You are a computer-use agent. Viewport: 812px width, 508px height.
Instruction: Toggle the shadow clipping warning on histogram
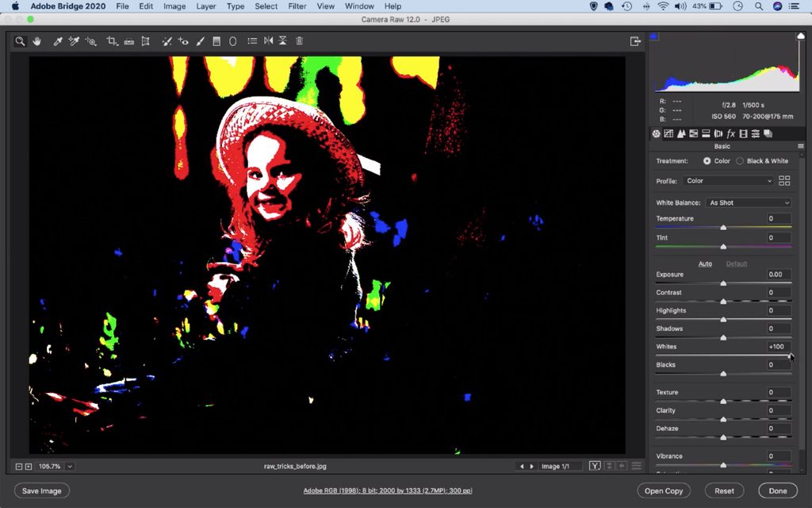pos(653,35)
